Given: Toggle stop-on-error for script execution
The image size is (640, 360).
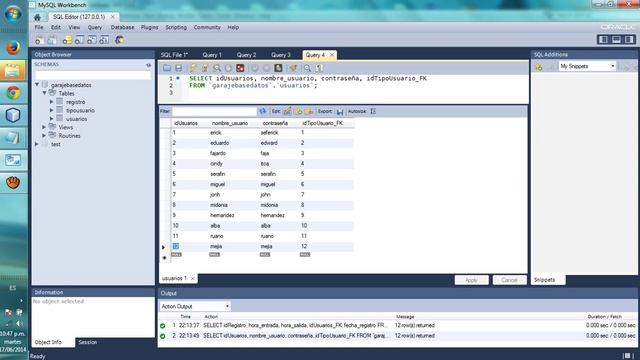Looking at the screenshot, I should click(x=240, y=68).
